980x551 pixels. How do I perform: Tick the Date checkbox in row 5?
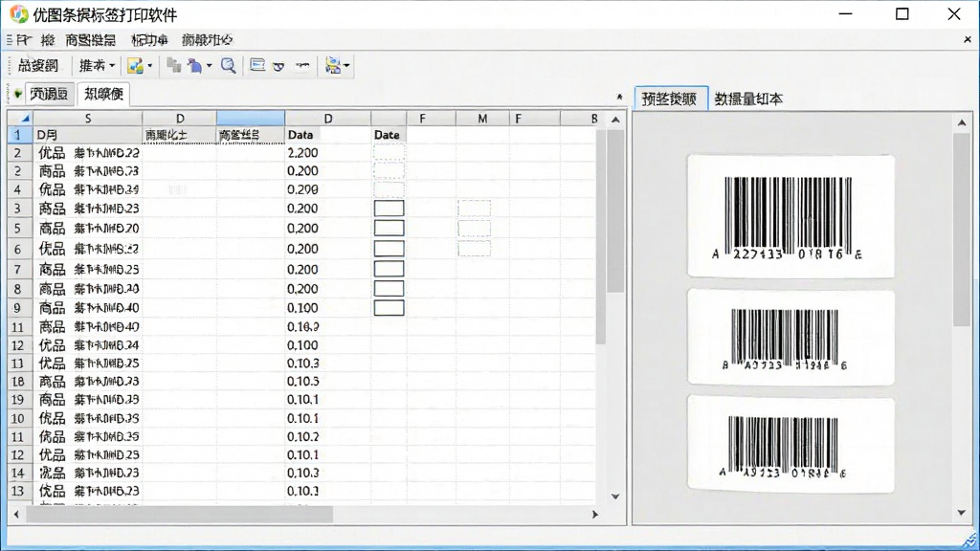point(389,228)
